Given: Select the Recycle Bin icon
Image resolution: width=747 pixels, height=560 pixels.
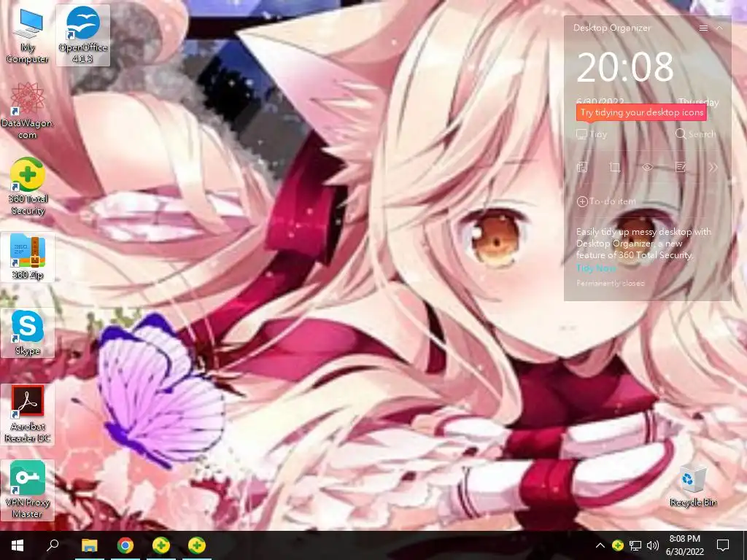Looking at the screenshot, I should 693,486.
